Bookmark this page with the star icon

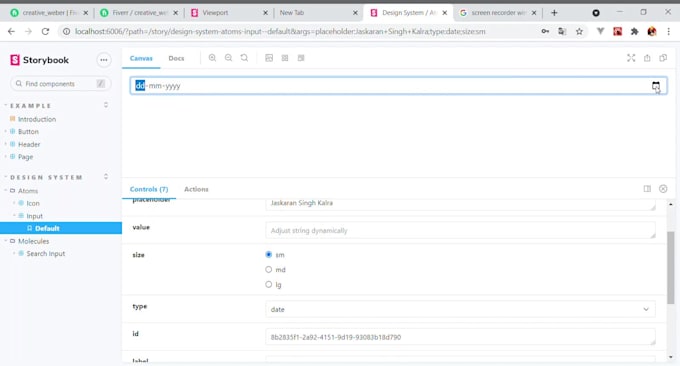[579, 31]
